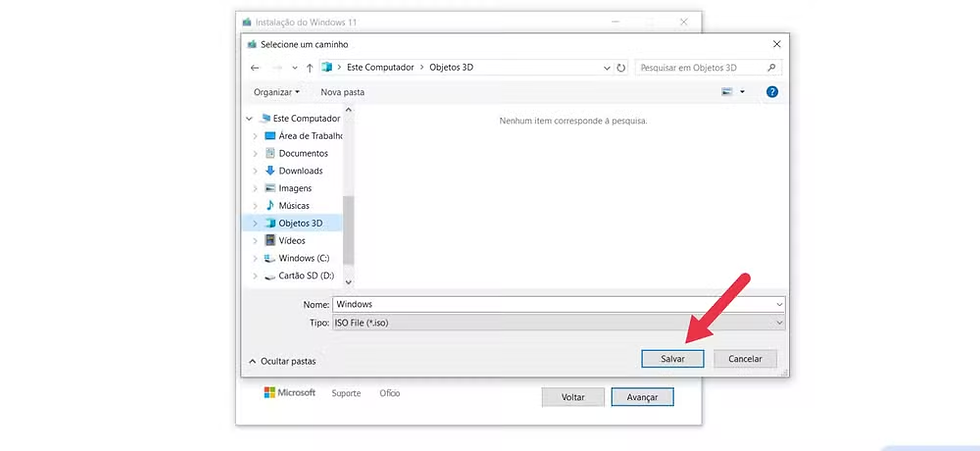Expand the Downloads tree node
This screenshot has width=980, height=451.
coord(255,171)
